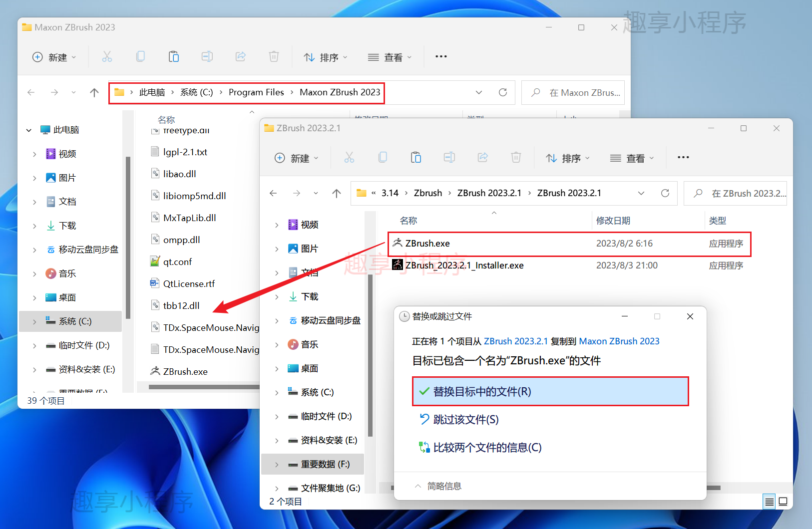Click Share icon in ZBrush 2023.2.1 window toolbar
The image size is (812, 529).
[x=483, y=158]
